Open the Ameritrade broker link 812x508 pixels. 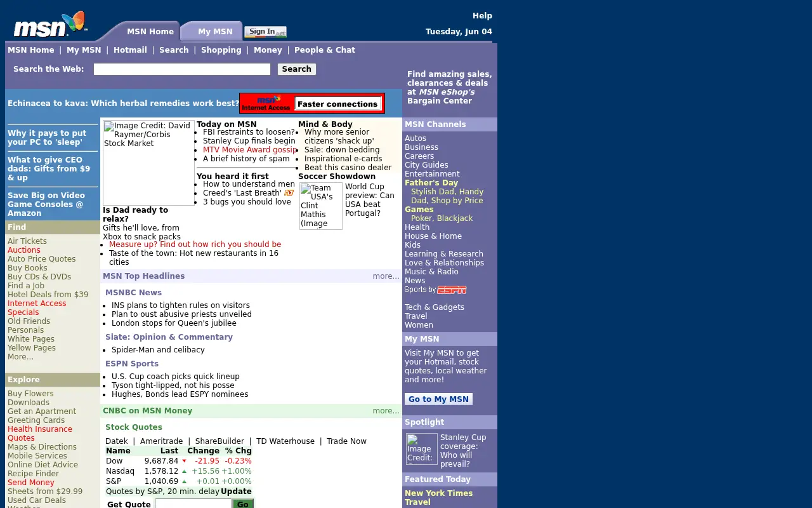click(x=161, y=441)
